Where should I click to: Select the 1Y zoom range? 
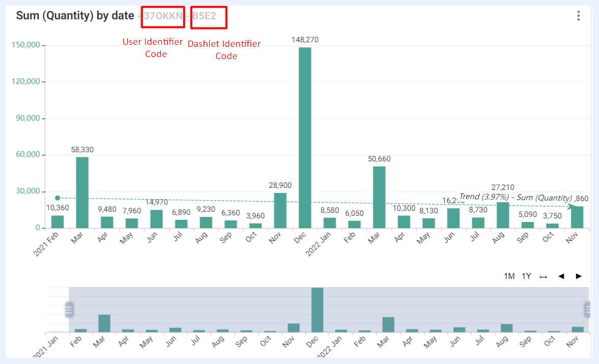(527, 276)
